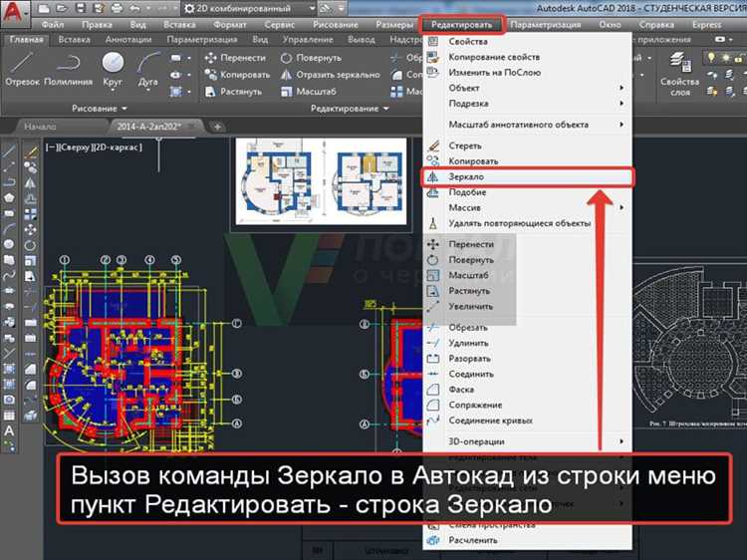The height and width of the screenshot is (560, 747).
Task: Open the Правка menu
Action: click(97, 25)
